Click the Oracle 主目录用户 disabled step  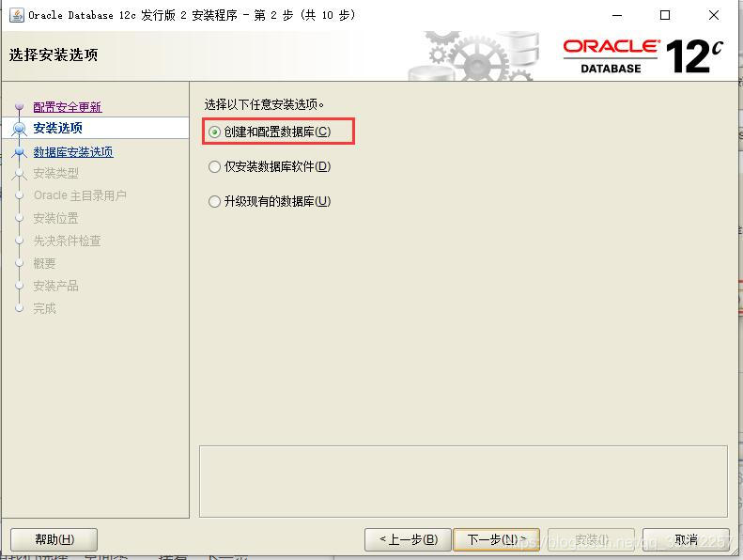pyautogui.click(x=80, y=195)
